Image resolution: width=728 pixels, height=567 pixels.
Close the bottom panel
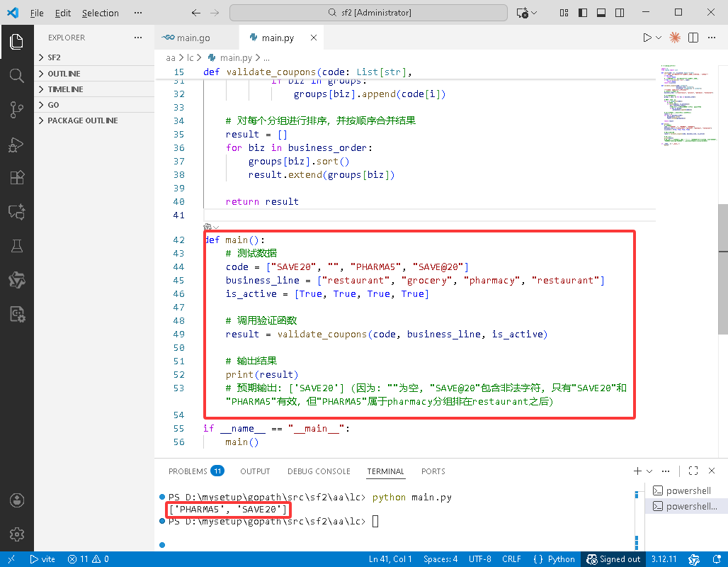tap(712, 471)
